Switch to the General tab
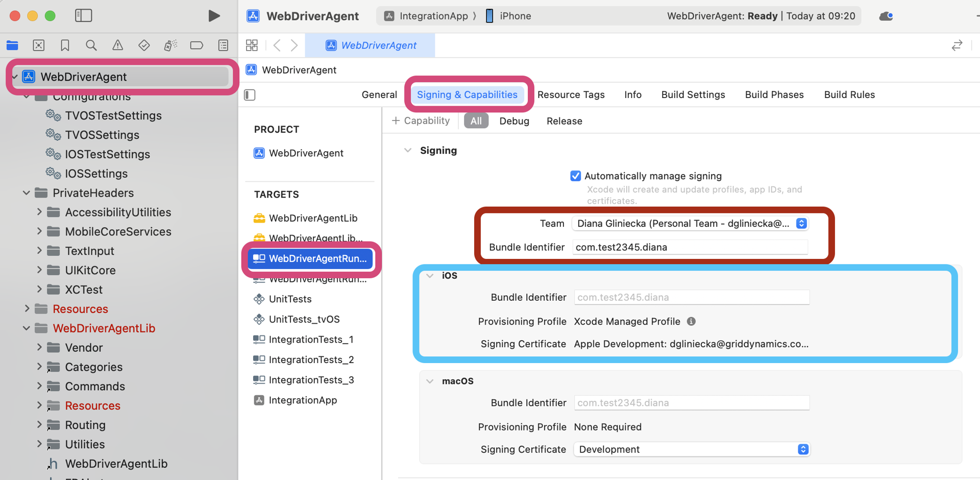The height and width of the screenshot is (480, 980). click(x=379, y=94)
